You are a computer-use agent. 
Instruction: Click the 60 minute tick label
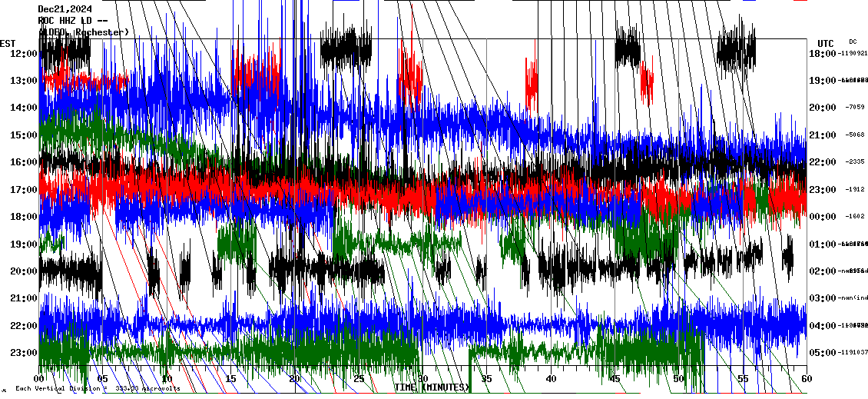click(x=806, y=379)
